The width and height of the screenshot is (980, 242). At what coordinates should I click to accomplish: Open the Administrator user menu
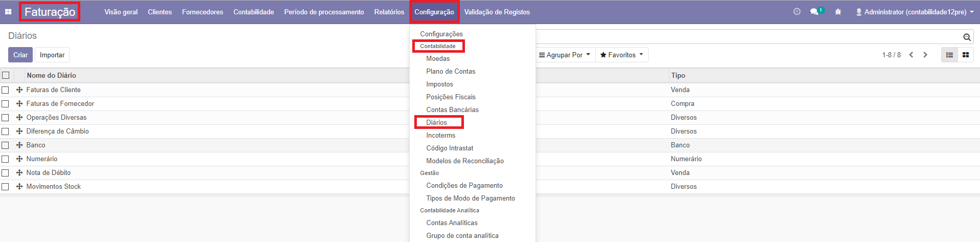point(915,12)
